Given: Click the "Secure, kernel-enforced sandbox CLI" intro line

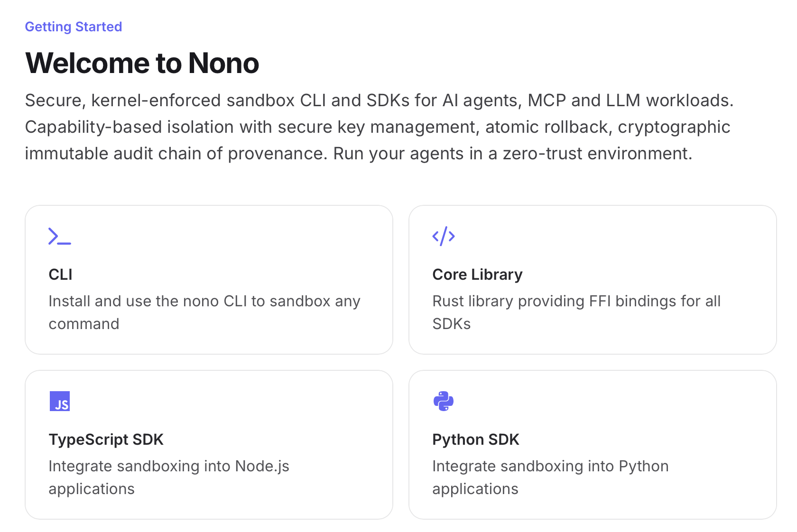Looking at the screenshot, I should click(x=379, y=101).
